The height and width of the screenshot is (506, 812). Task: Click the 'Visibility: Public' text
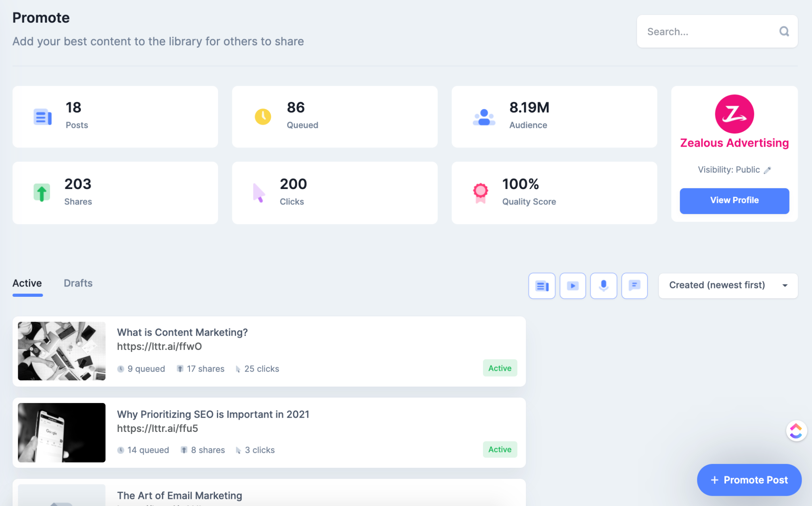coord(729,170)
